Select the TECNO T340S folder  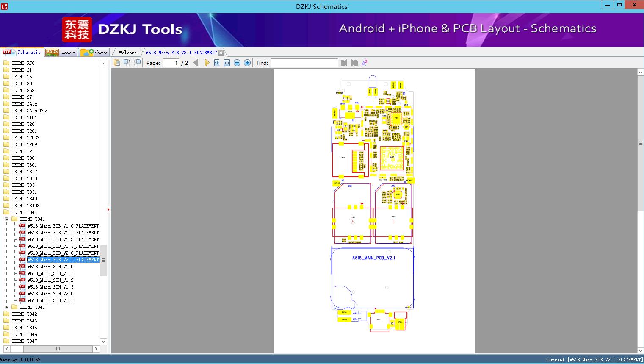[25, 206]
